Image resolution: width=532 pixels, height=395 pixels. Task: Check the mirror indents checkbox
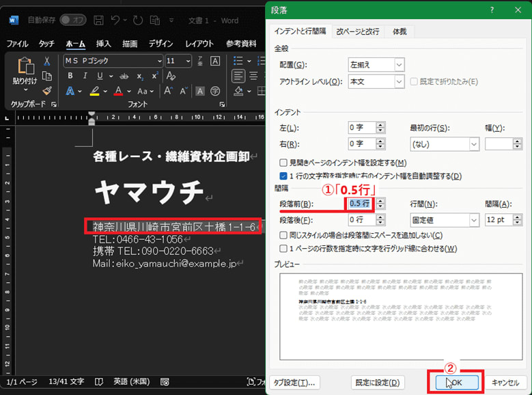click(x=283, y=163)
